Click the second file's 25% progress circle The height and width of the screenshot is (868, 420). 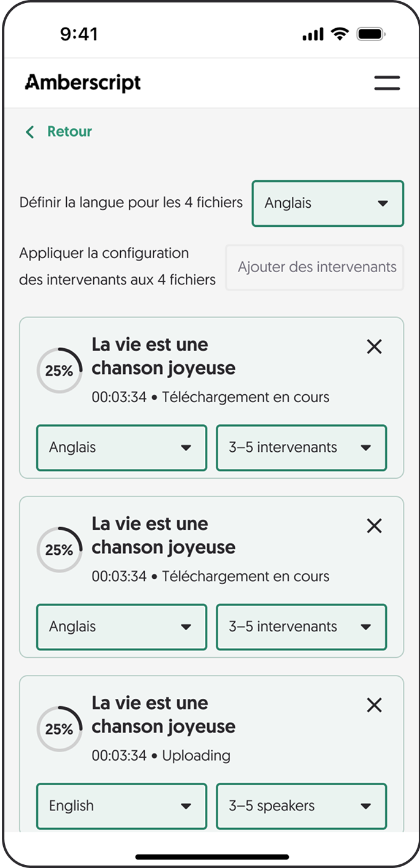(59, 550)
